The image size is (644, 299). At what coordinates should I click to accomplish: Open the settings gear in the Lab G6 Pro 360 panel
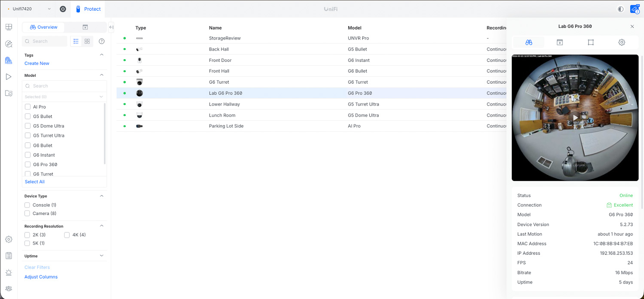(622, 42)
